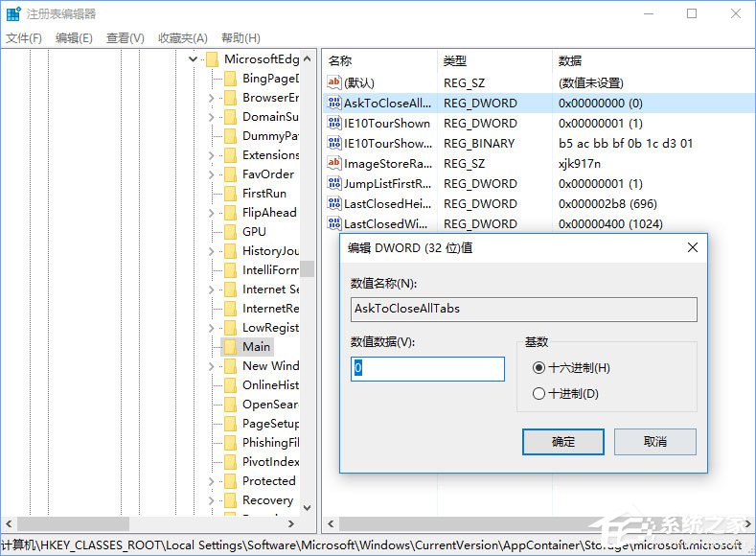Expand the FlipAhead tree node
Viewport: 756px width, 556px height.
[x=211, y=213]
